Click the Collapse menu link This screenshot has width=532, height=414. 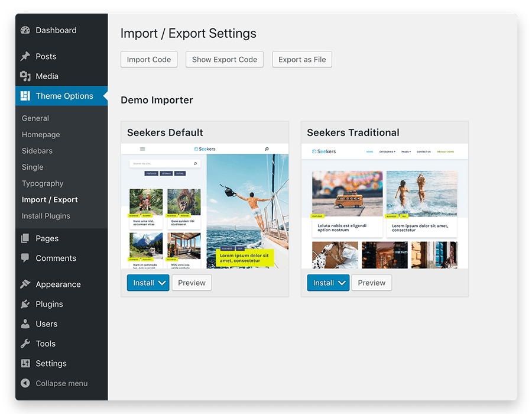point(61,383)
